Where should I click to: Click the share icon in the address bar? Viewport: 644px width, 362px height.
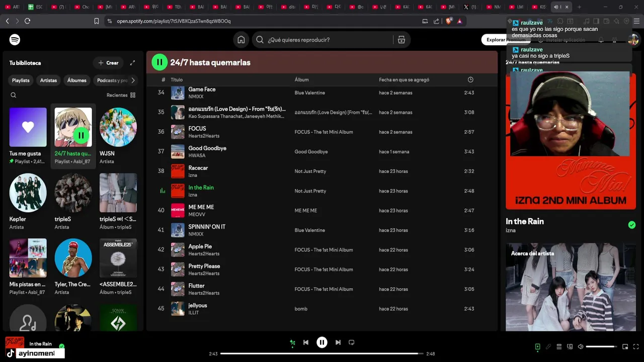tap(436, 21)
